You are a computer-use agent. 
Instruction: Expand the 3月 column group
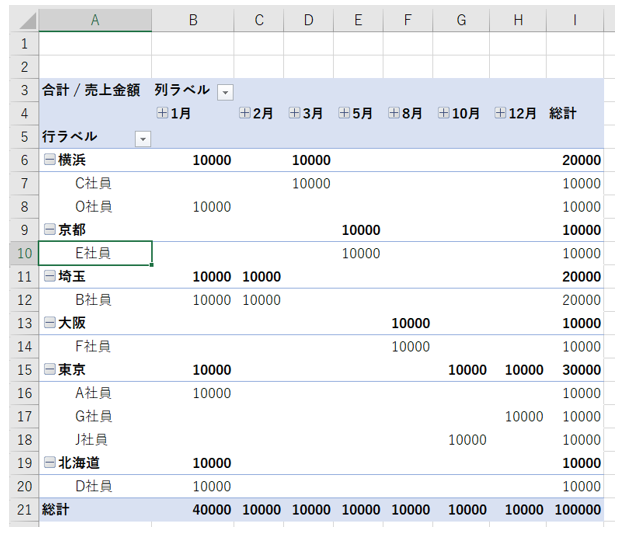coord(294,114)
